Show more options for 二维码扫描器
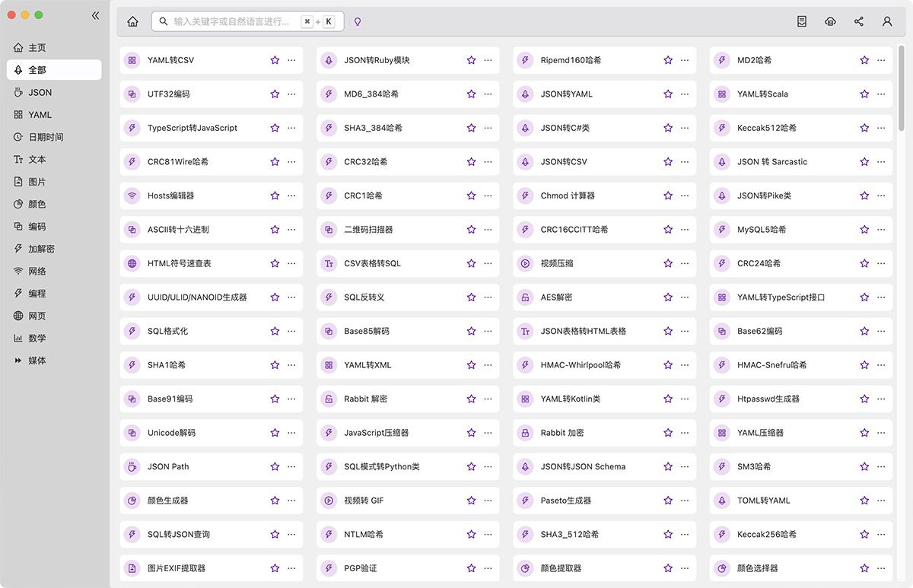The image size is (913, 588). (488, 230)
